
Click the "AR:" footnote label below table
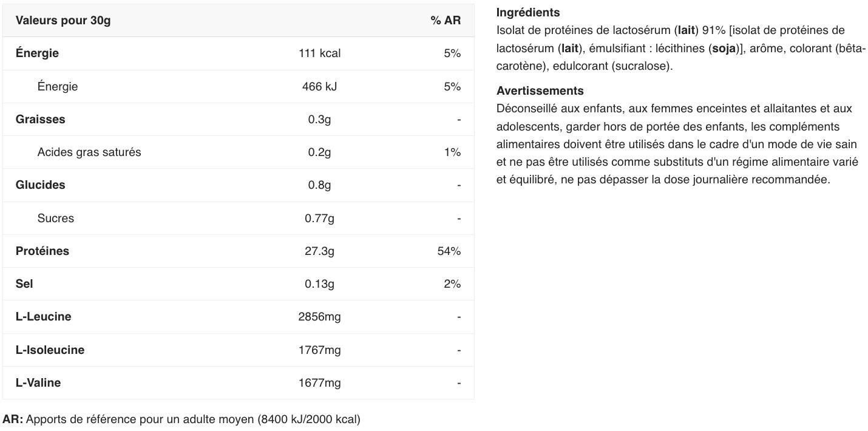click(x=13, y=419)
